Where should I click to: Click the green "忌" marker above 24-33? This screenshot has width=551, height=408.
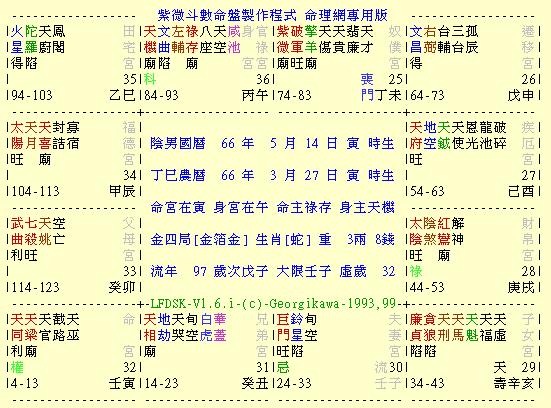283,367
